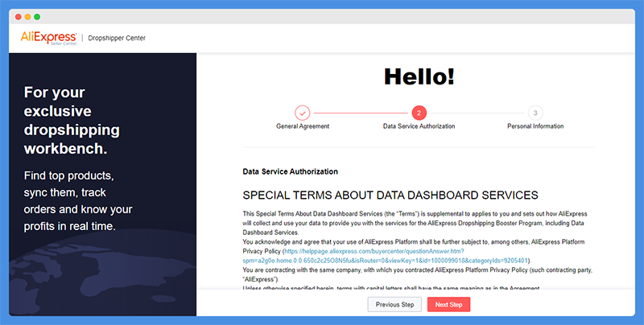The image size is (644, 325).
Task: Click the bold Data Service Authorization heading
Action: pos(291,171)
